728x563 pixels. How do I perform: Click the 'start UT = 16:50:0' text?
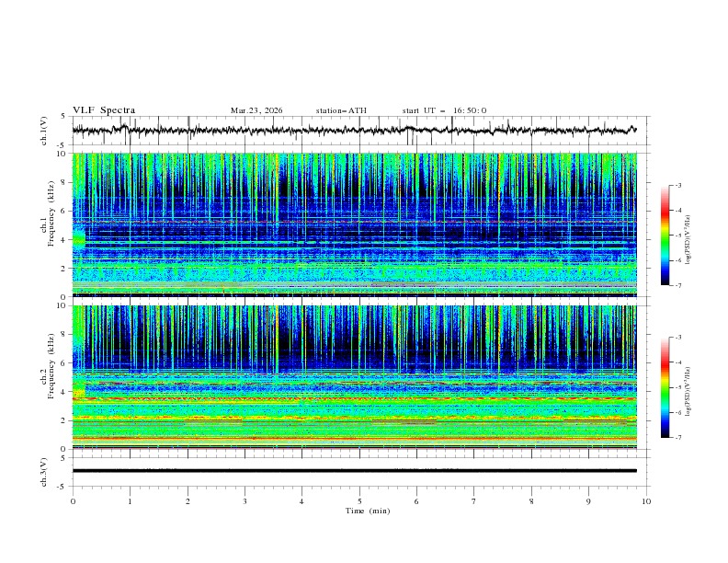point(444,110)
